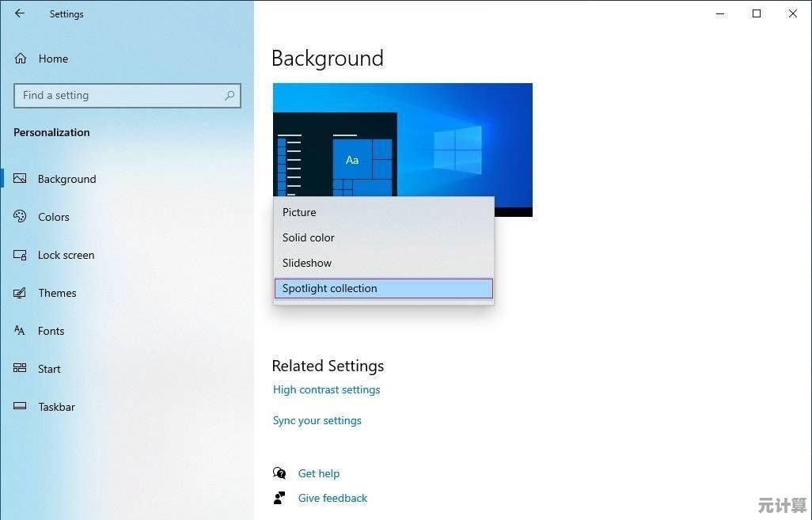Open Get help

coord(319,473)
